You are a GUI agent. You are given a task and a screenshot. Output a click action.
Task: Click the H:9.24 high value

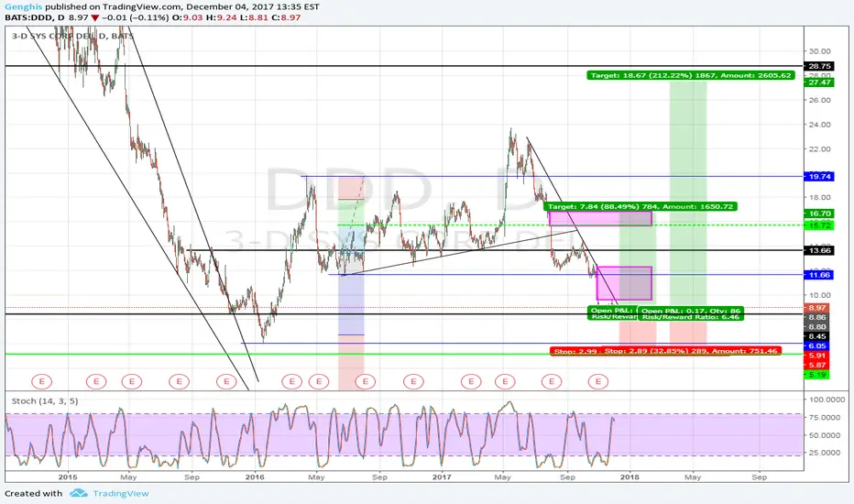coord(221,17)
